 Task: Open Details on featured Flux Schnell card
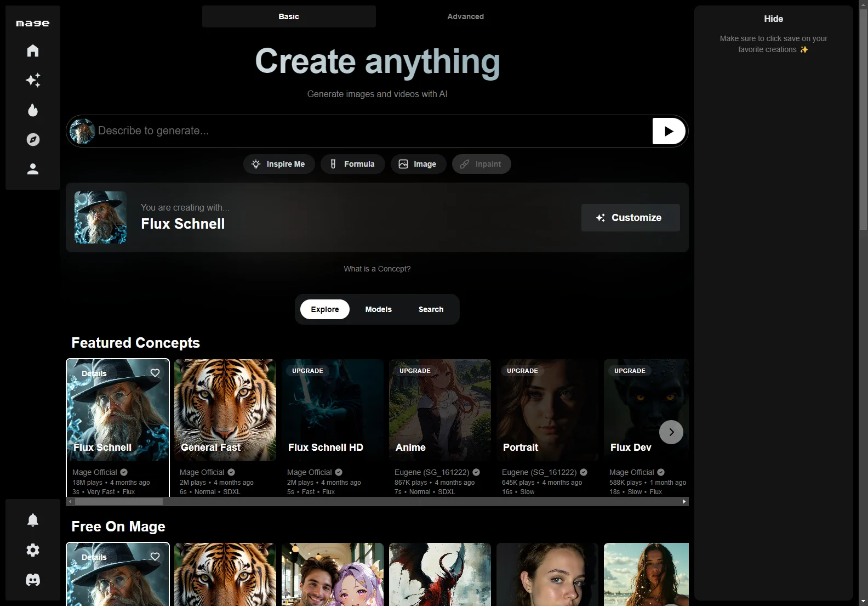tap(94, 373)
